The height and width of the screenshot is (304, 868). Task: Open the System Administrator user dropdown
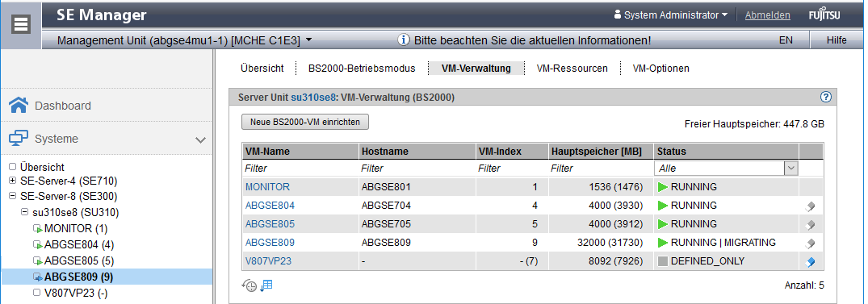point(671,15)
